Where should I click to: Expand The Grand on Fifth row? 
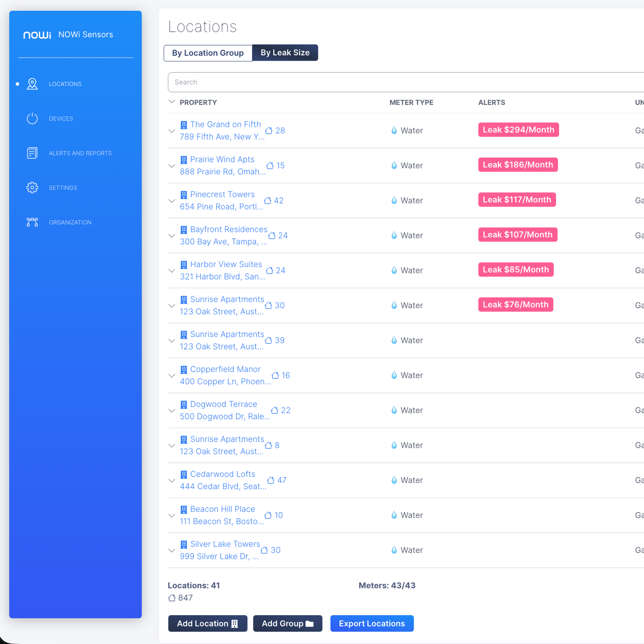coord(172,131)
